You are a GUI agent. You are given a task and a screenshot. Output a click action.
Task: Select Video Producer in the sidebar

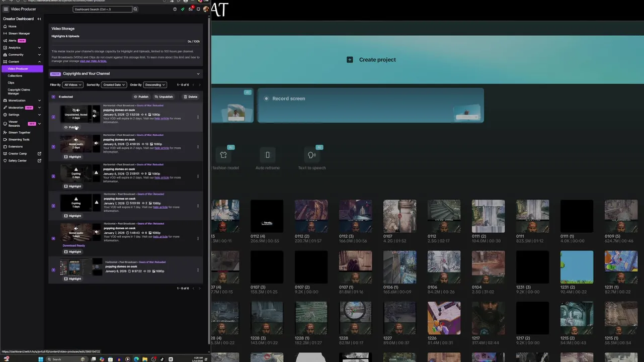[22, 68]
